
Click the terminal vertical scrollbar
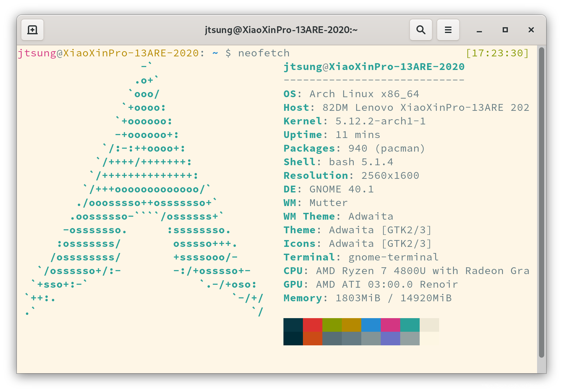coord(541,202)
